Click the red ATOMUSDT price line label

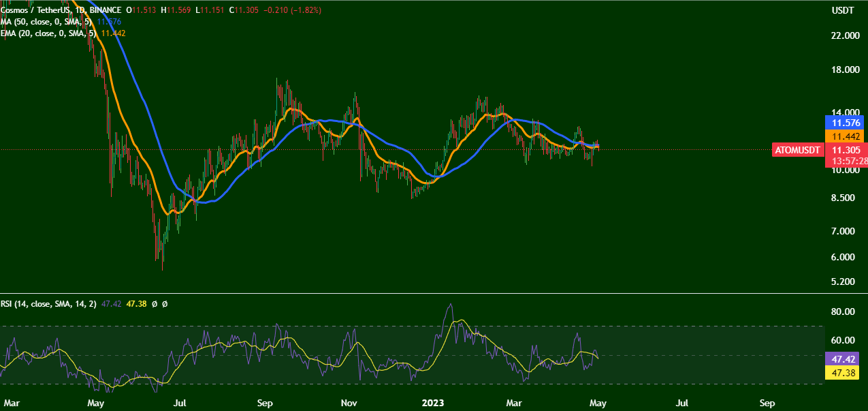797,150
